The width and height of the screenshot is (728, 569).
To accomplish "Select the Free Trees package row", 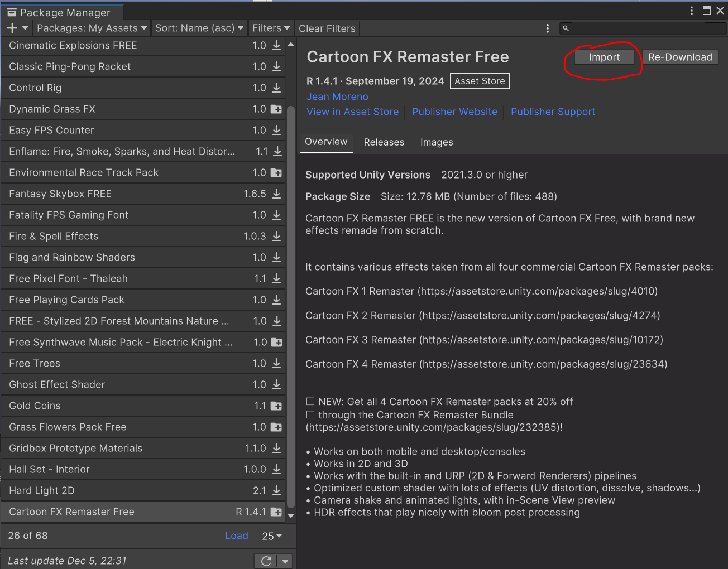I will point(143,364).
